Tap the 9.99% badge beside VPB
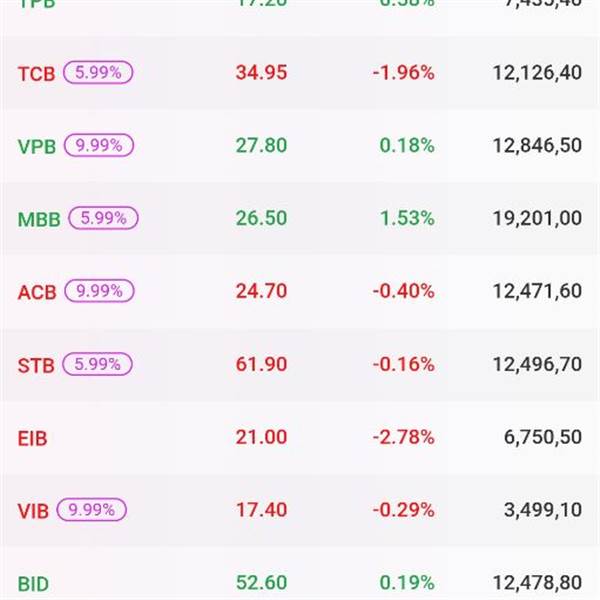Viewport: 600px width, 600px height. 99,145
